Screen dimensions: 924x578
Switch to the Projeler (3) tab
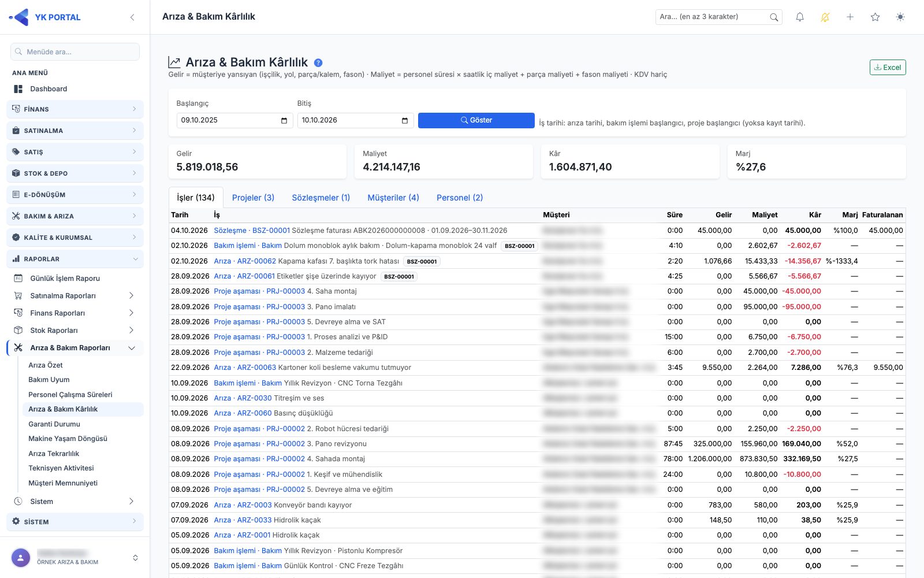tap(253, 198)
